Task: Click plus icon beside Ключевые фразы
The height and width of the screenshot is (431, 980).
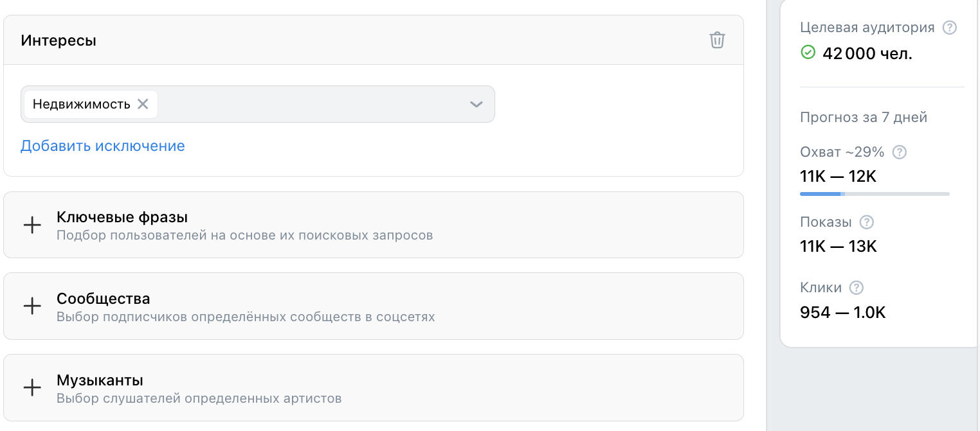Action: point(32,225)
